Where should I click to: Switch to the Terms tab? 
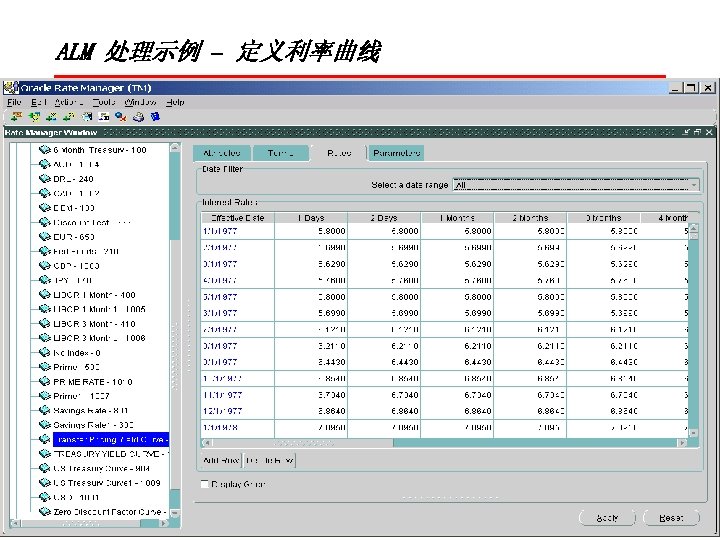[281, 153]
